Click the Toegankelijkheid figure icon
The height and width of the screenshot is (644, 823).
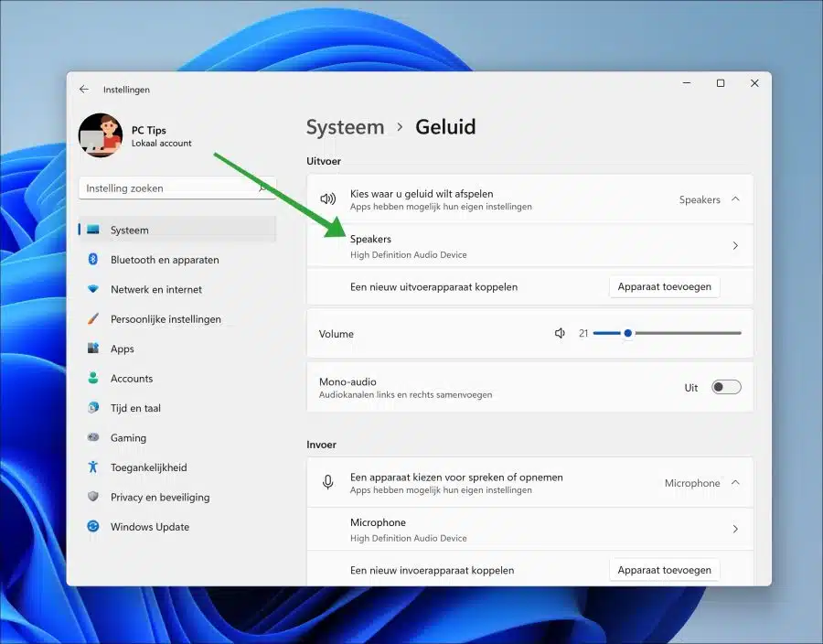coord(93,467)
